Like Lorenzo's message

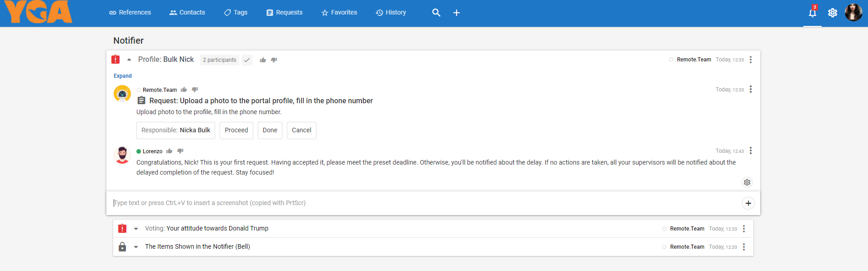tap(169, 151)
